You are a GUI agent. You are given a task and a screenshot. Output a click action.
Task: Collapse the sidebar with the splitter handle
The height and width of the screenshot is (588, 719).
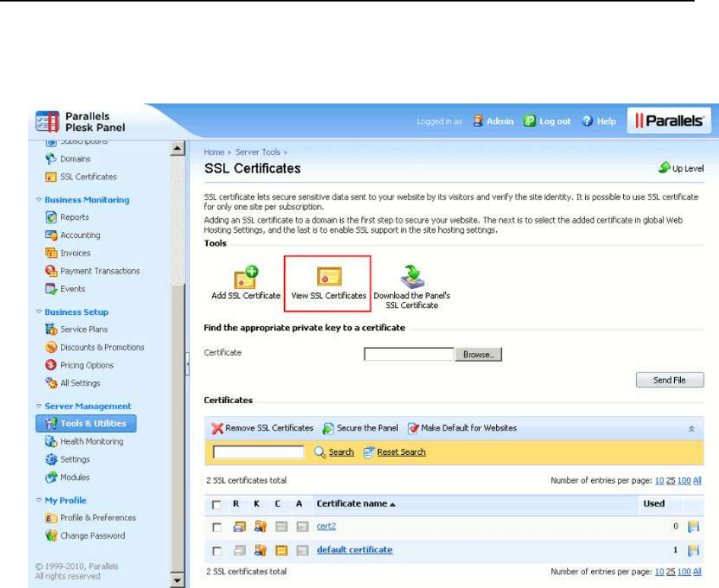tap(187, 364)
